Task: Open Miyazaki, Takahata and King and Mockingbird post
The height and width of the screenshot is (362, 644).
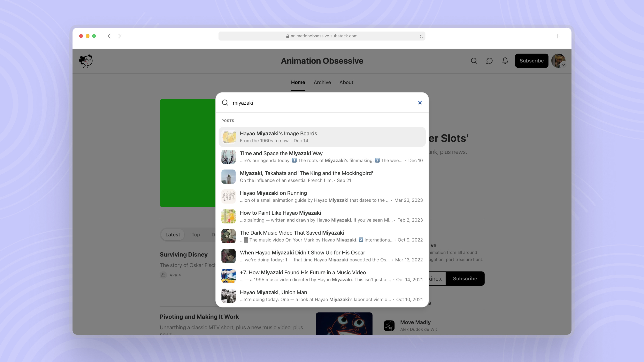Action: click(322, 177)
